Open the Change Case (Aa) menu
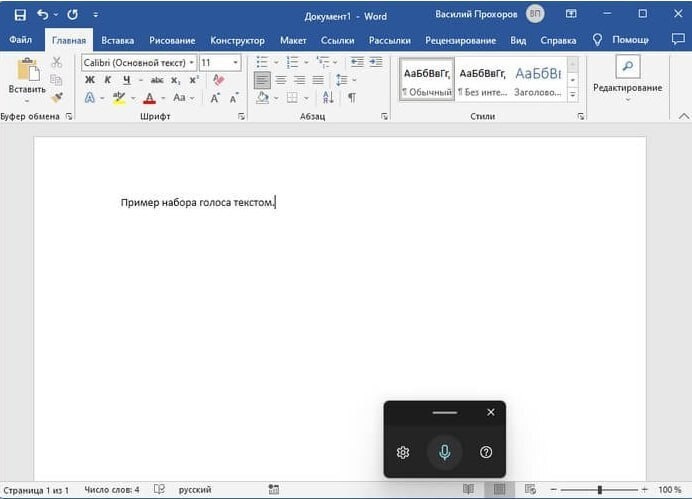Screen dimensions: 692x499 tap(183, 98)
